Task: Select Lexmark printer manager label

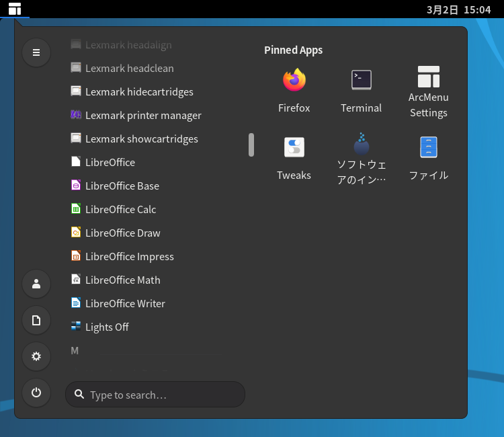Action: [x=143, y=116]
